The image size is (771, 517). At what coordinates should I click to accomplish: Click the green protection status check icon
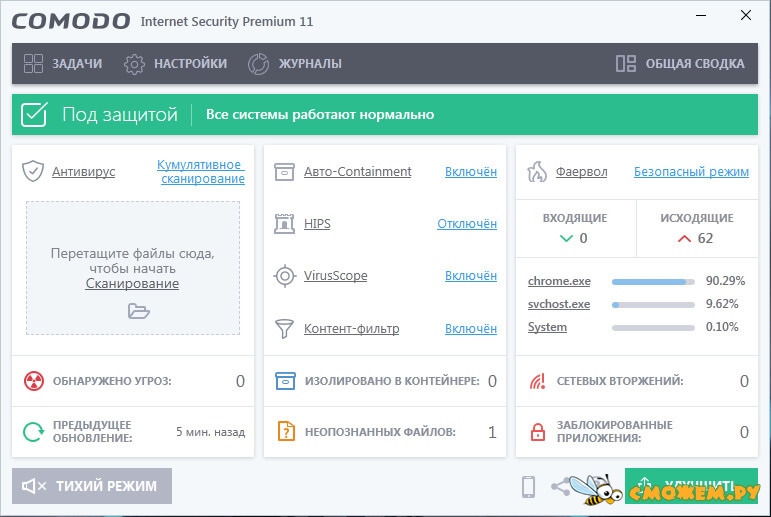[x=34, y=115]
